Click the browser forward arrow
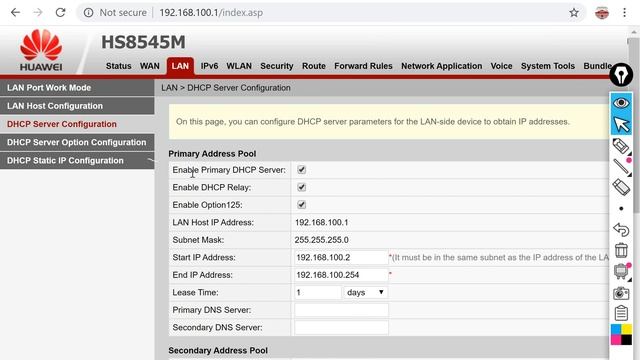Image resolution: width=640 pixels, height=360 pixels. pyautogui.click(x=38, y=13)
